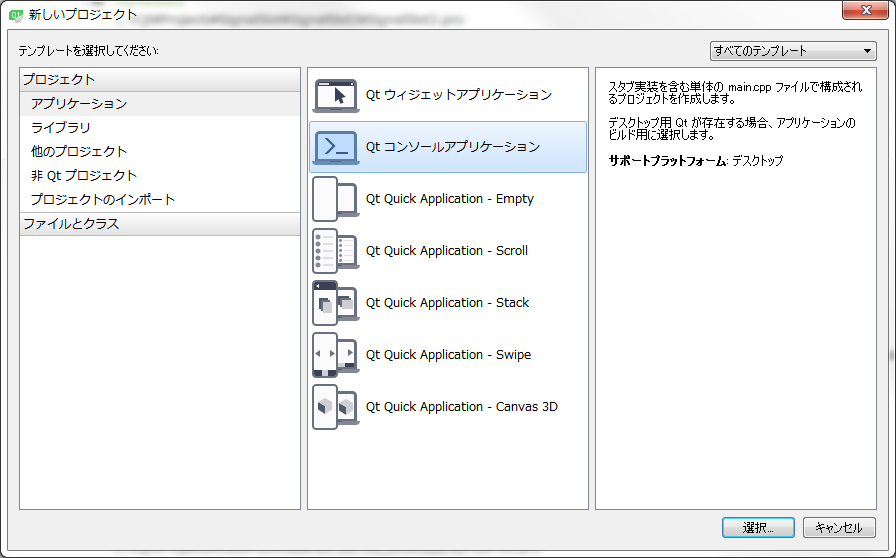Click the プロジェクト section header

click(159, 79)
